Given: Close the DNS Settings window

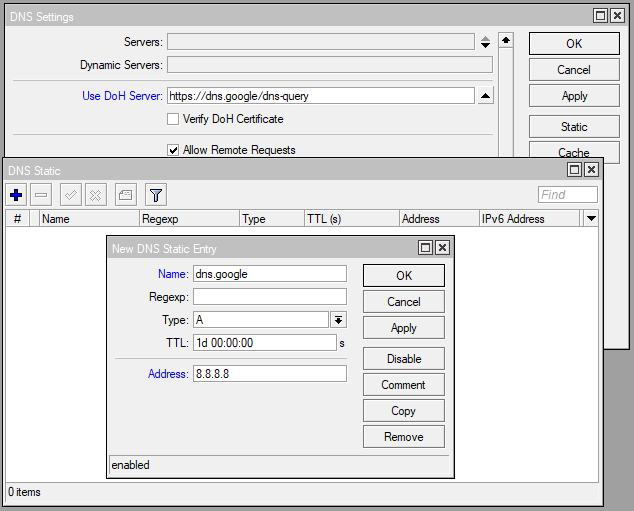Looking at the screenshot, I should click(617, 16).
